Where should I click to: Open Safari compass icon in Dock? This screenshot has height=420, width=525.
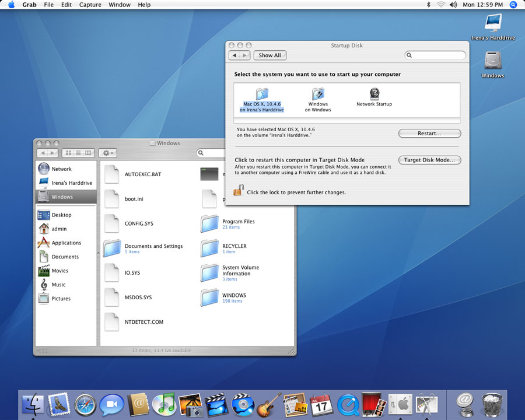[85, 405]
